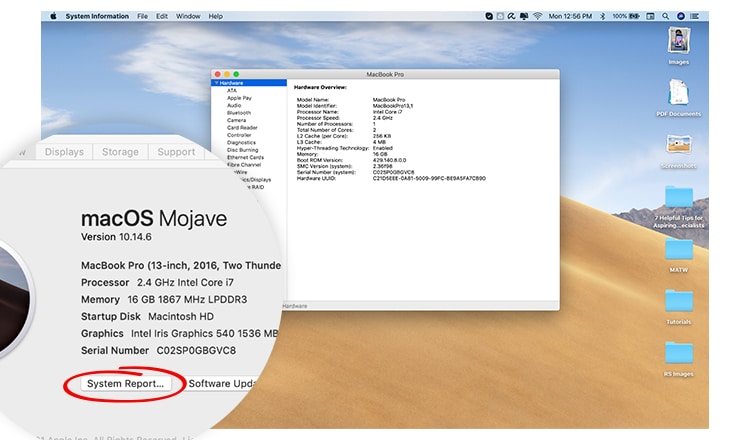750x440 pixels.
Task: Open the File menu
Action: click(x=143, y=17)
